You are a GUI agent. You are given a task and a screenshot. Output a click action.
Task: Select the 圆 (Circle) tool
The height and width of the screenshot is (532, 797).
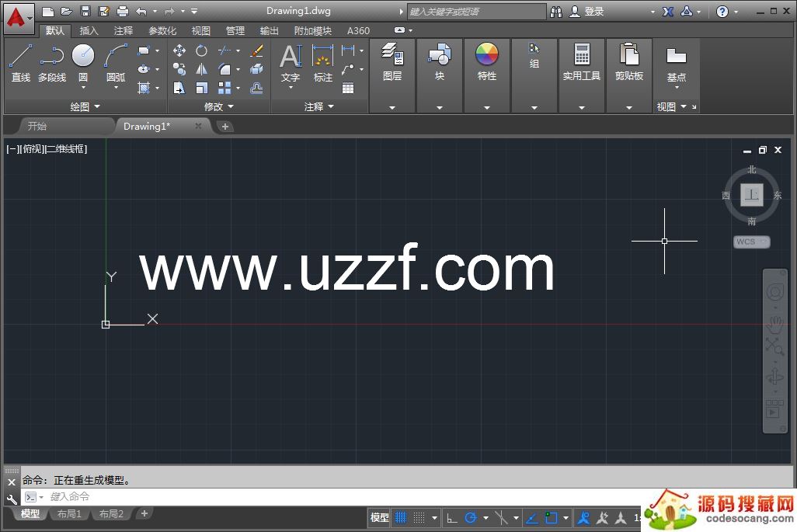click(83, 62)
